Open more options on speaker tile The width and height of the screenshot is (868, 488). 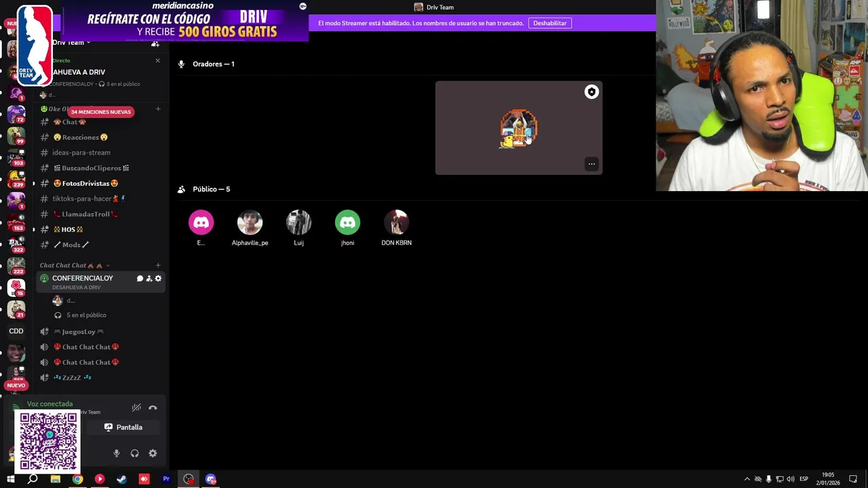pos(591,164)
